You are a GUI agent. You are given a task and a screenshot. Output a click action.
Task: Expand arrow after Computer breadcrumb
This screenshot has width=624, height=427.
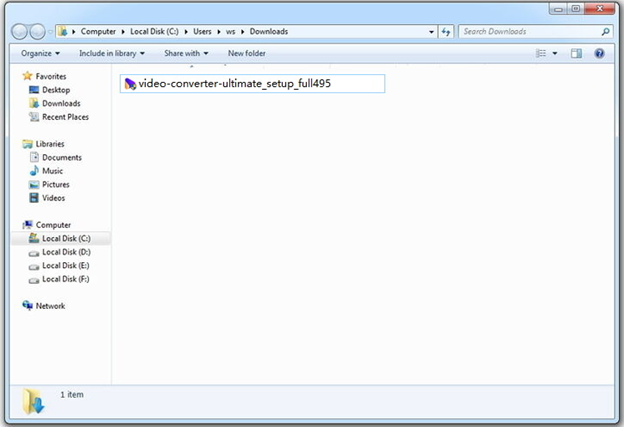(123, 32)
